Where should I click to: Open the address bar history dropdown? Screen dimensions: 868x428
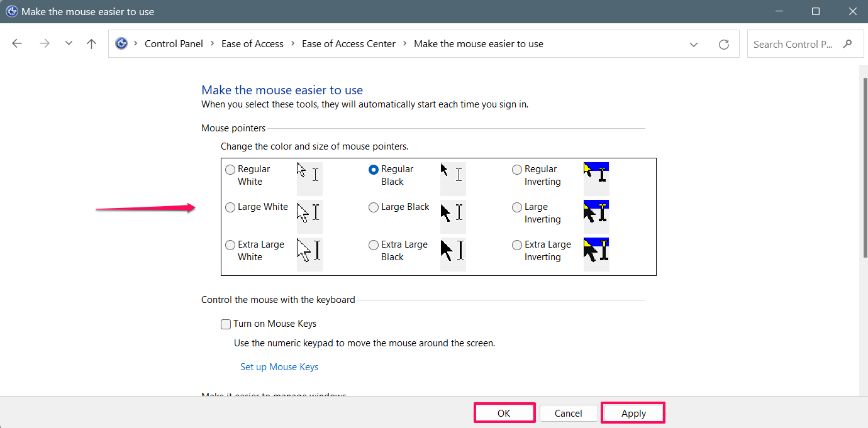click(x=694, y=44)
